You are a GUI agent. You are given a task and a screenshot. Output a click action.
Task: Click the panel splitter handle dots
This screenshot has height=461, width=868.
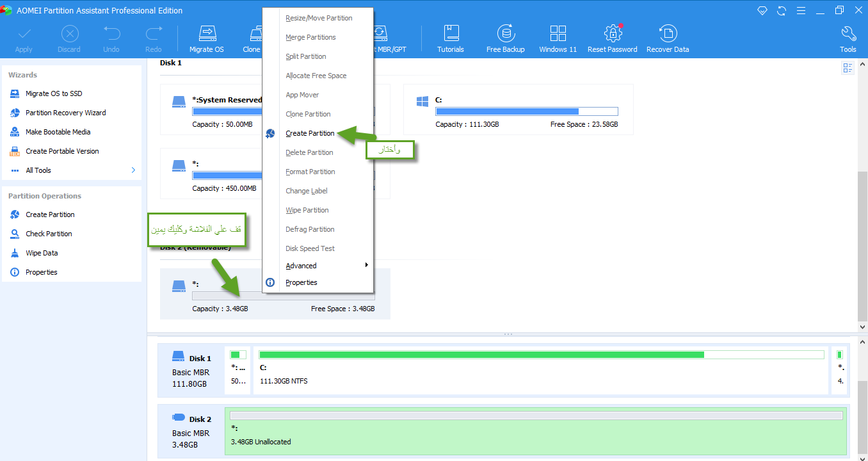(x=508, y=334)
